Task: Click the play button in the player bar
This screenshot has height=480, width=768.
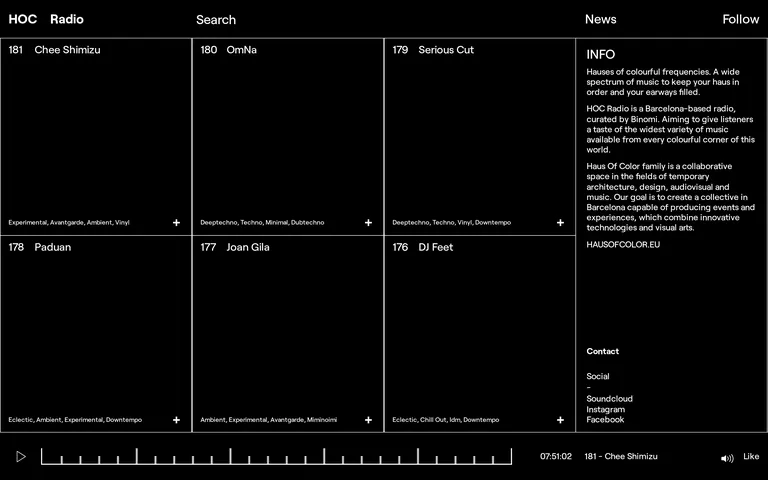Action: click(21, 456)
